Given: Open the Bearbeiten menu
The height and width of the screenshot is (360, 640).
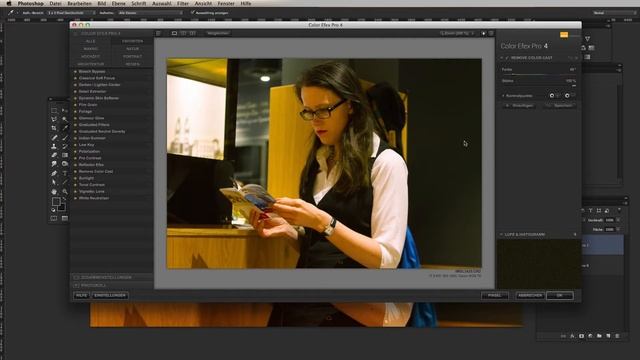Looking at the screenshot, I should (x=79, y=3).
